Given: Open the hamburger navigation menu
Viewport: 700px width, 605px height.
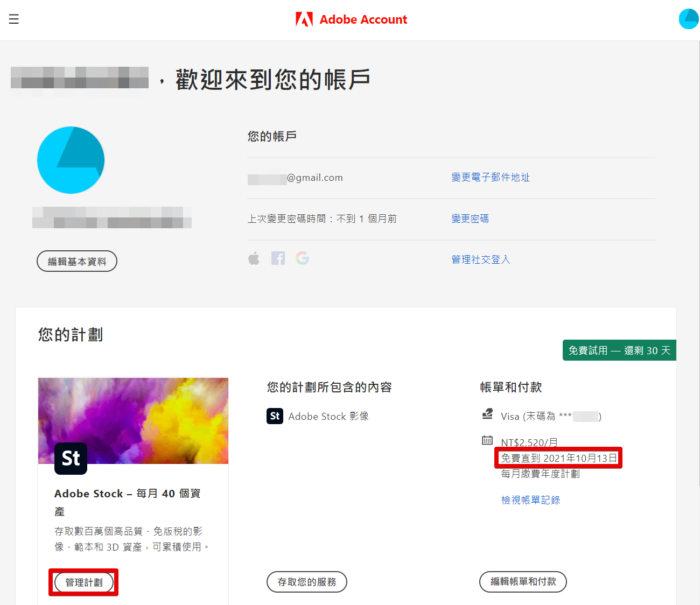Looking at the screenshot, I should tap(14, 19).
